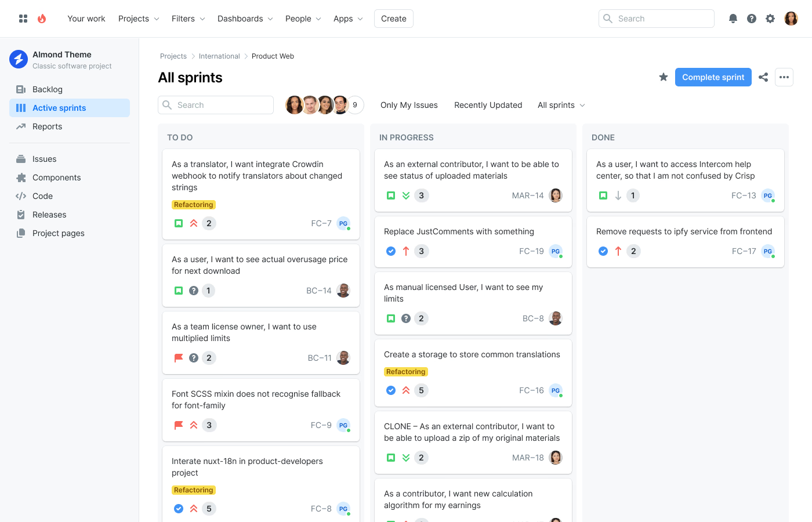Screen dimensions: 812x522
Task: Click the notifications bell icon
Action: point(733,19)
